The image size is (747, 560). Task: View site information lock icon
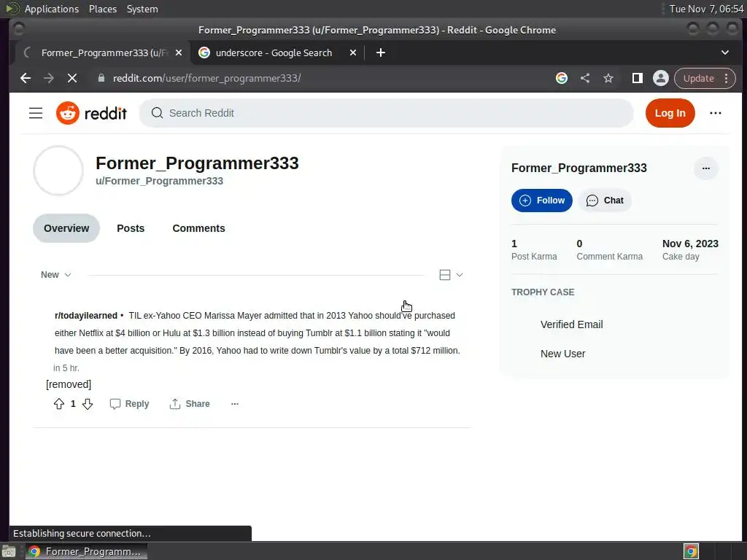point(101,78)
